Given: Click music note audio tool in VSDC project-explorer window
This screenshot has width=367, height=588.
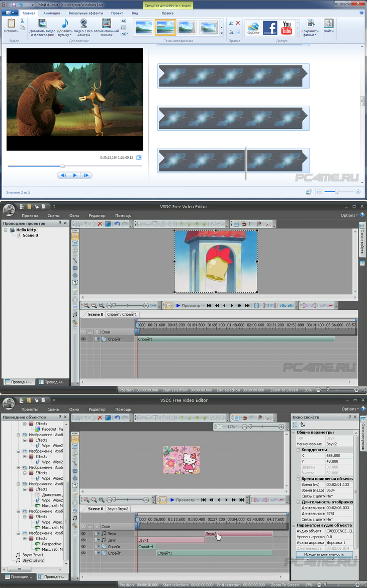Looking at the screenshot, I should pyautogui.click(x=75, y=314).
